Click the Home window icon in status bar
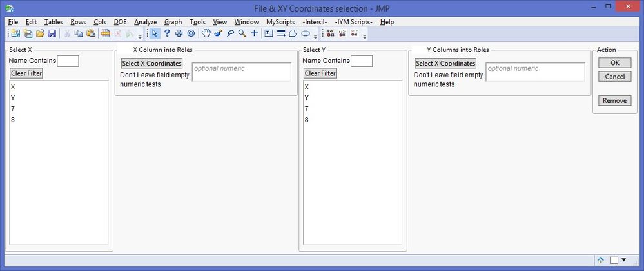This screenshot has width=644, height=271. click(x=600, y=260)
